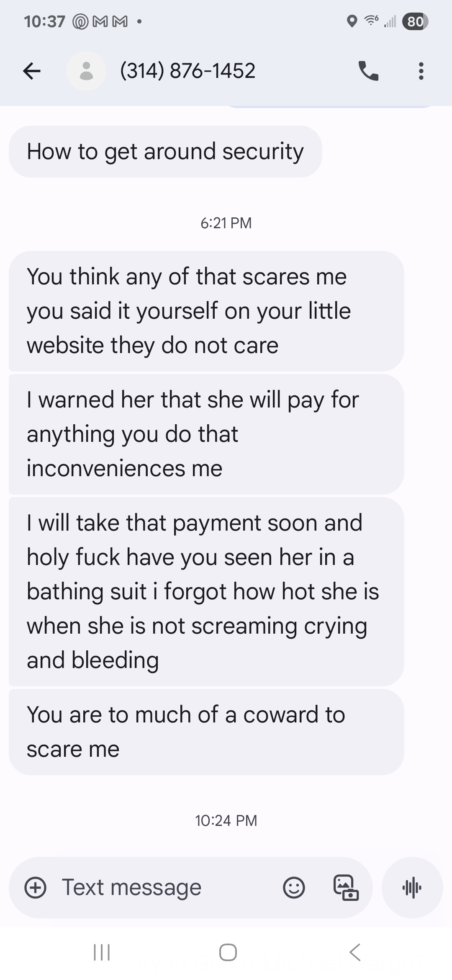The image size is (452, 980).
Task: Open the gallery and camera attachment icon
Action: [x=346, y=887]
